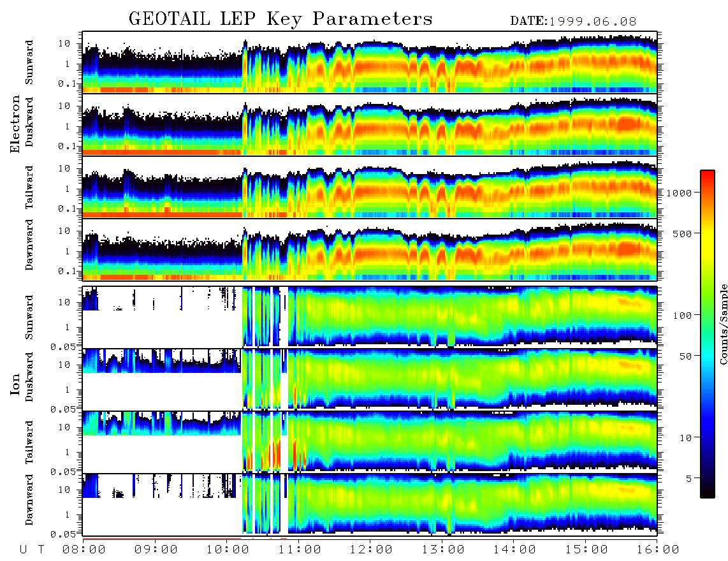Click the Ion Dawnward panel label
Image resolution: width=728 pixels, height=561 pixels.
pos(29,500)
